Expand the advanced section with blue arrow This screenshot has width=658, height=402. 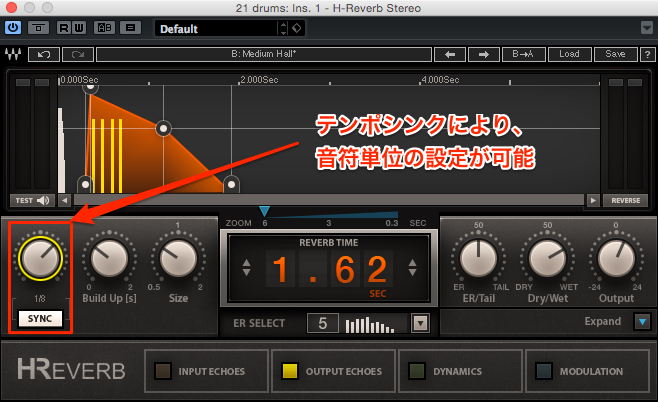pos(642,322)
